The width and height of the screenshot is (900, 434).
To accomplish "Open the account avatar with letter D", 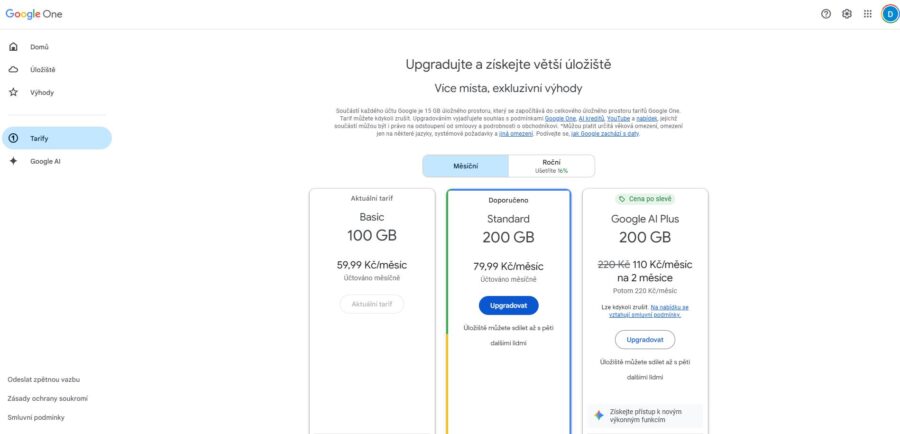I will coord(890,14).
